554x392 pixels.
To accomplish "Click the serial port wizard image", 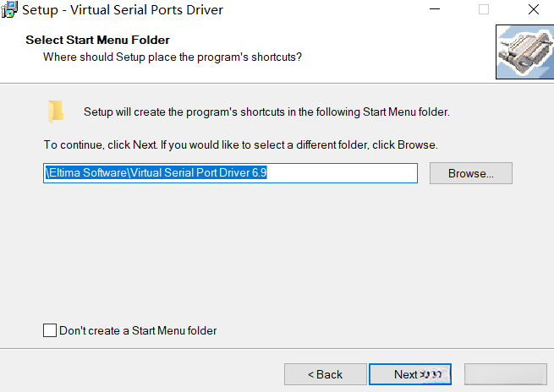I will (x=523, y=51).
